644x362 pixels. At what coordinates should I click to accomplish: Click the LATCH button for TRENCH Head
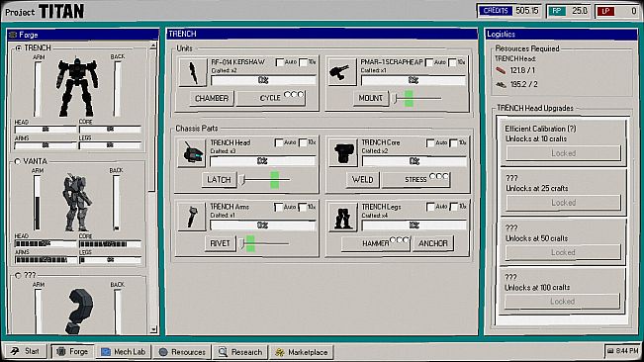pyautogui.click(x=219, y=180)
